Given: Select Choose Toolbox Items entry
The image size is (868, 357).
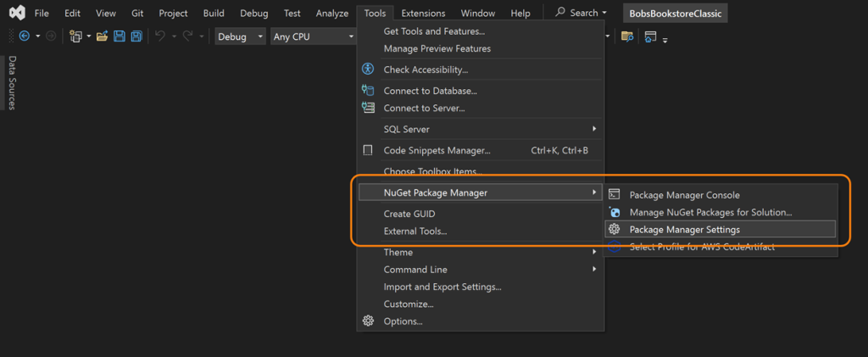Looking at the screenshot, I should pos(481,171).
